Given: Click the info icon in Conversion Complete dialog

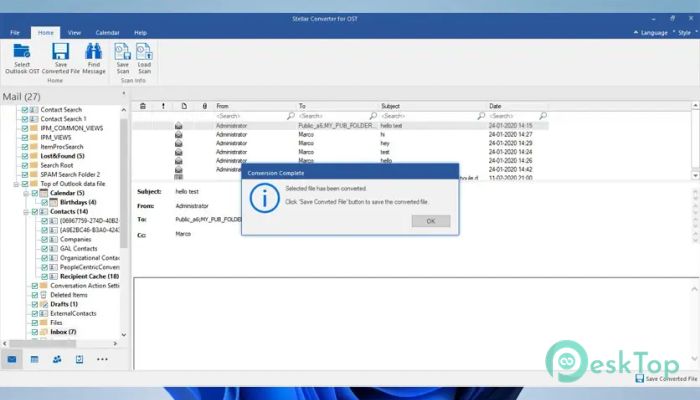Looking at the screenshot, I should [264, 198].
